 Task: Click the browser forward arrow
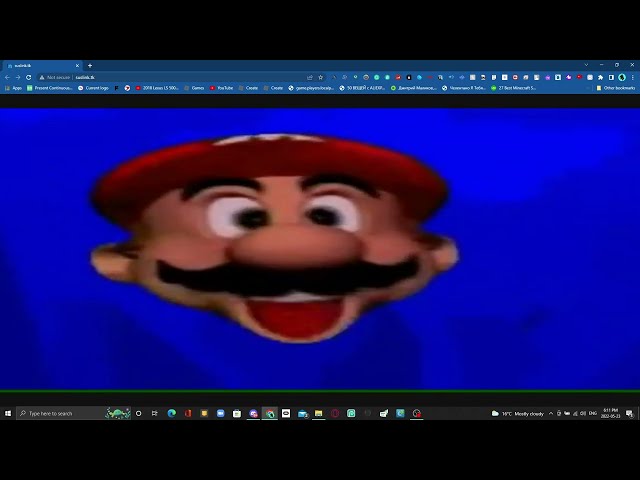pyautogui.click(x=18, y=77)
